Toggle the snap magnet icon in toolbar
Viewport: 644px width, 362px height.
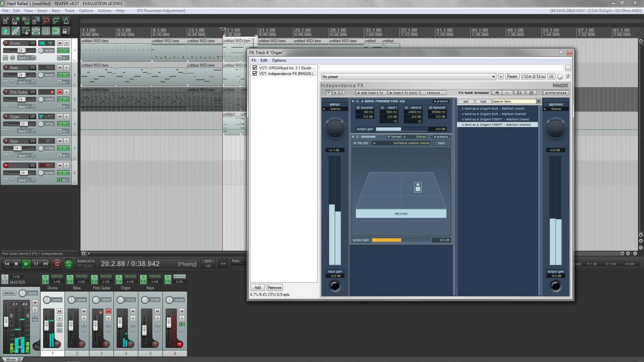point(56,31)
